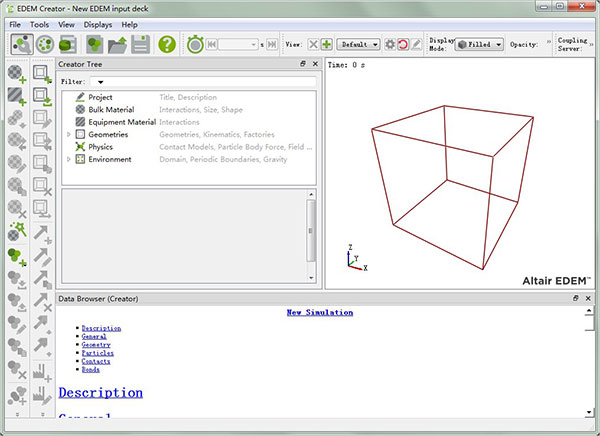Click the import geometry icon with green arrow
Screen dimensions: 600x436
point(43,96)
